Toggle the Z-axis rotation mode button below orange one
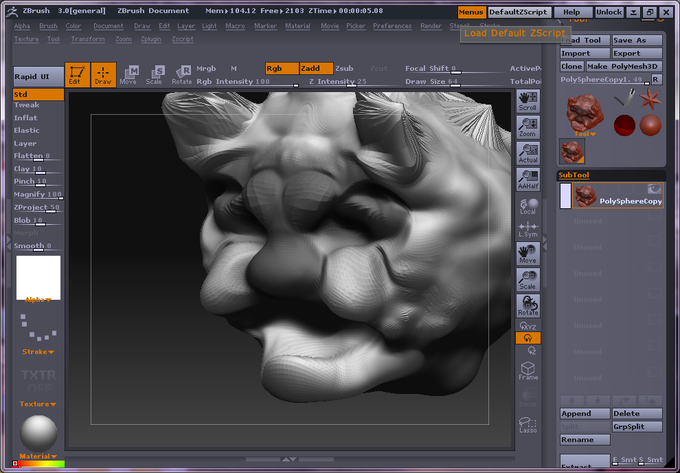Viewport: 680px width, 473px height. [532, 351]
